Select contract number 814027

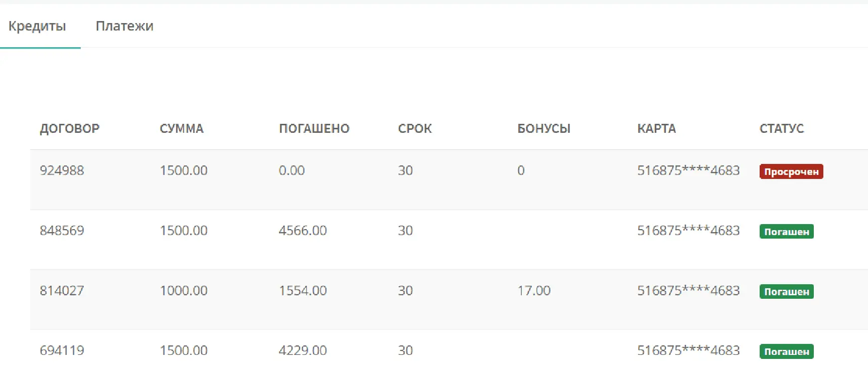(x=62, y=291)
